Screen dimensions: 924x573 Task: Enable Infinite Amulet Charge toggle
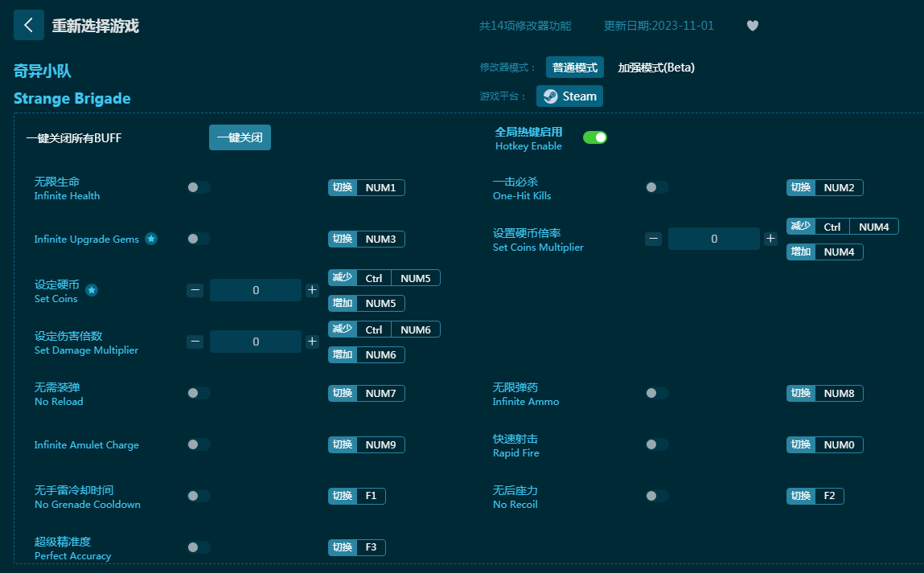point(199,444)
